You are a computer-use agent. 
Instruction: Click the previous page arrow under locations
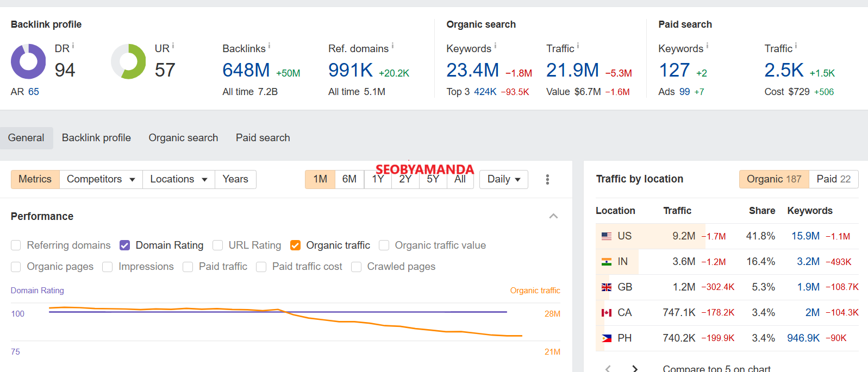pyautogui.click(x=608, y=368)
